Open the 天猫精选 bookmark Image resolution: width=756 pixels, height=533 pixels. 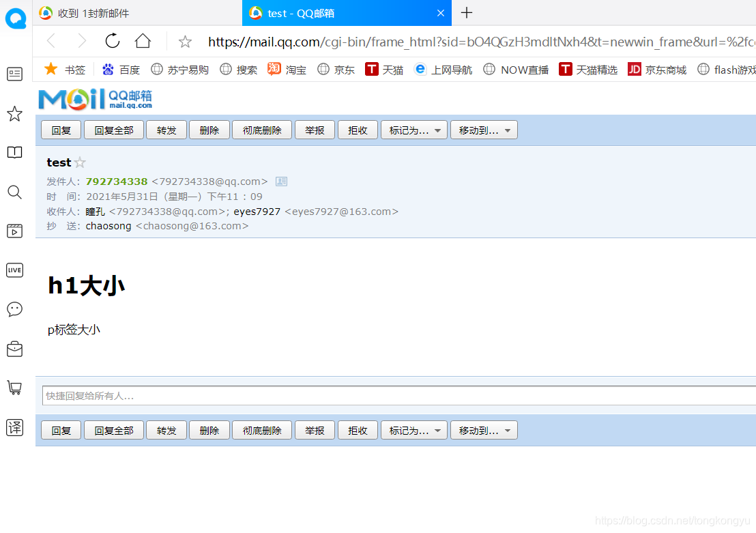point(588,70)
